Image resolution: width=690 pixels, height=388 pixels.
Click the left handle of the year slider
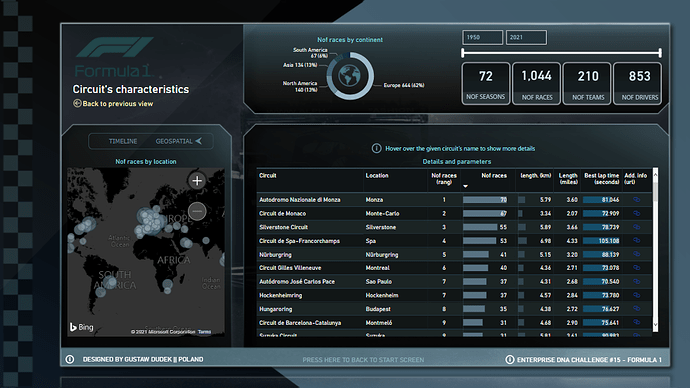point(462,53)
